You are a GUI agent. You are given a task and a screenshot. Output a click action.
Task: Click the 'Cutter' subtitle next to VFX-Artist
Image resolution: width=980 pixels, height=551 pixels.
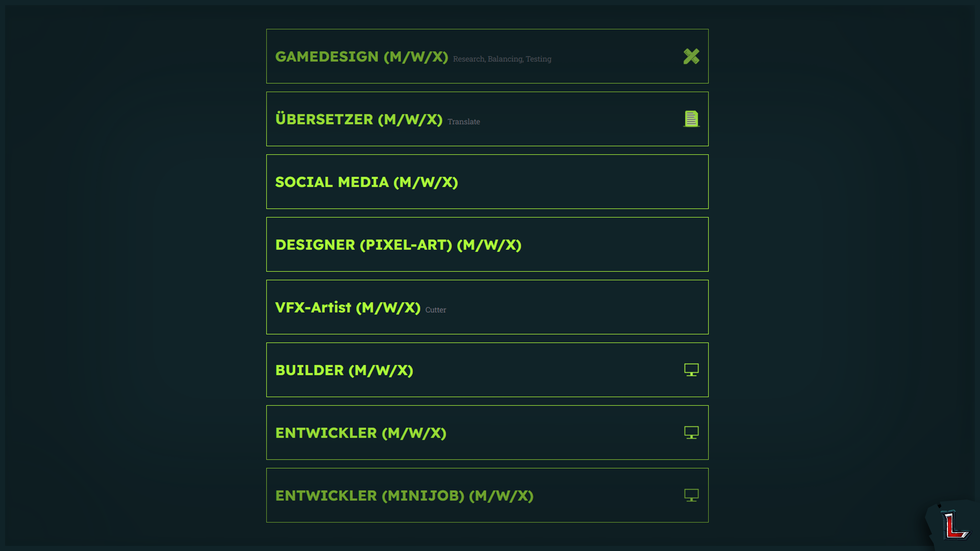pyautogui.click(x=435, y=310)
